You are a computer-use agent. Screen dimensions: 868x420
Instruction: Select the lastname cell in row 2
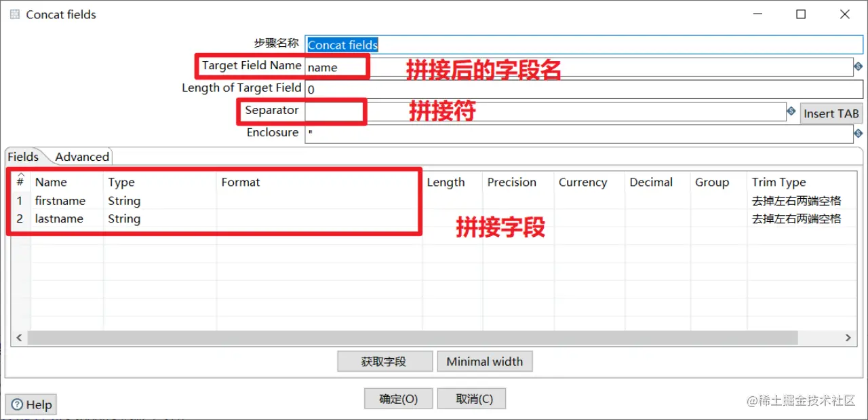coord(66,218)
